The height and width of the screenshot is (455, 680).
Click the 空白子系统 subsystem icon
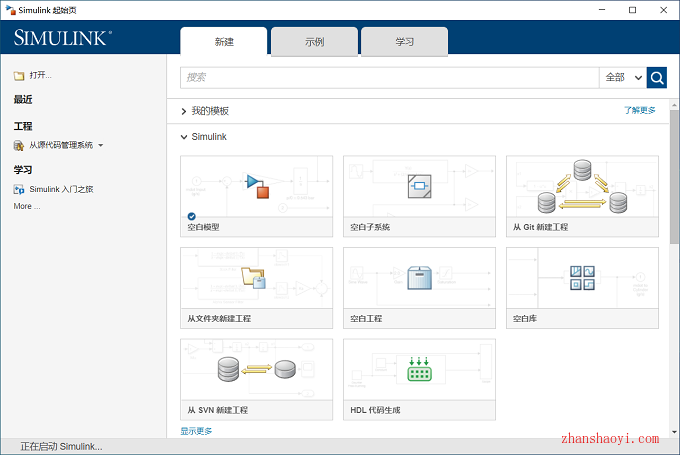click(419, 186)
